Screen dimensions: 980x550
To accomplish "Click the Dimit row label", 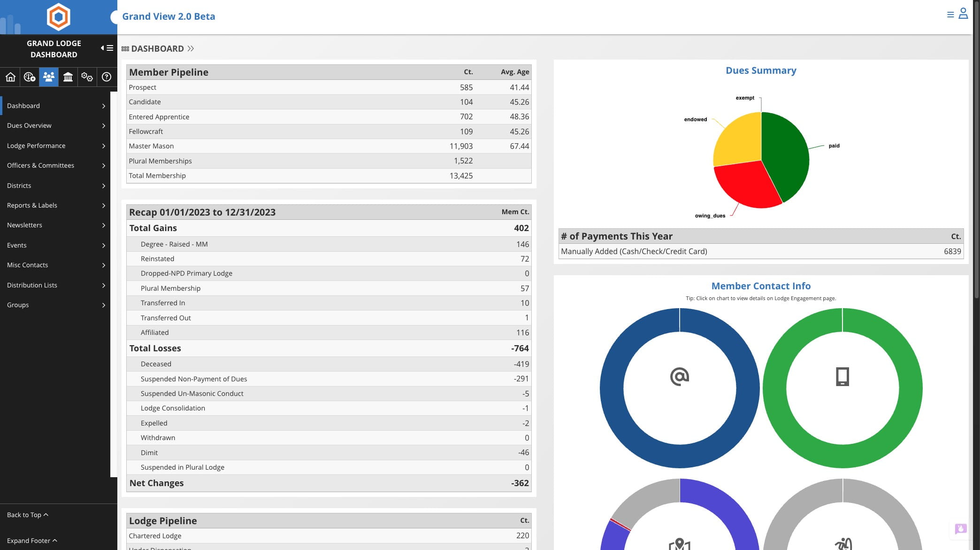I will point(149,453).
